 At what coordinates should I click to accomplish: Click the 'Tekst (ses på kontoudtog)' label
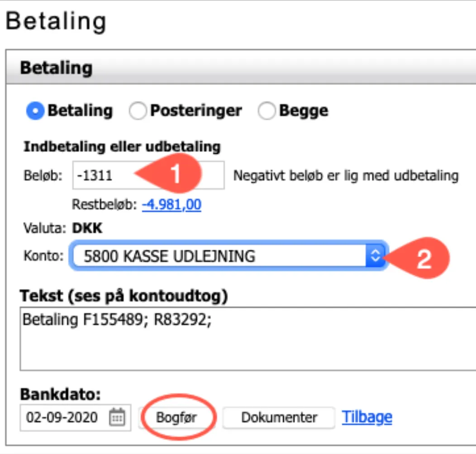point(124,296)
